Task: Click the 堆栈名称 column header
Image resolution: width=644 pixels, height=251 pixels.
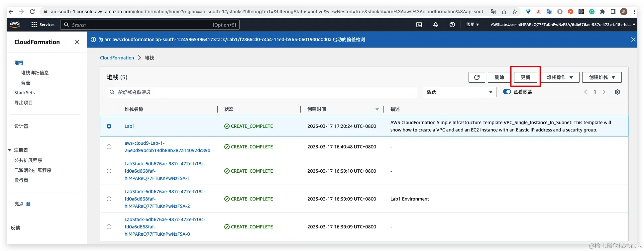Action: (134, 109)
